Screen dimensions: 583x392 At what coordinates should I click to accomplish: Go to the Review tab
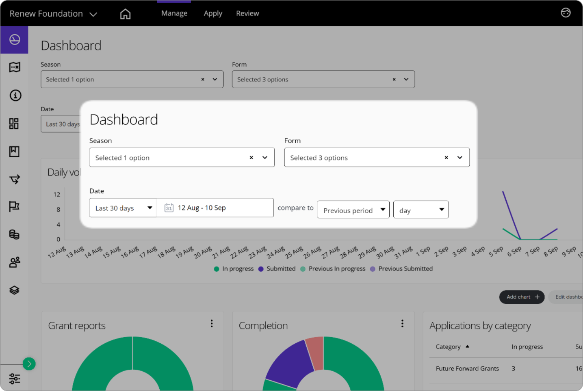247,14
